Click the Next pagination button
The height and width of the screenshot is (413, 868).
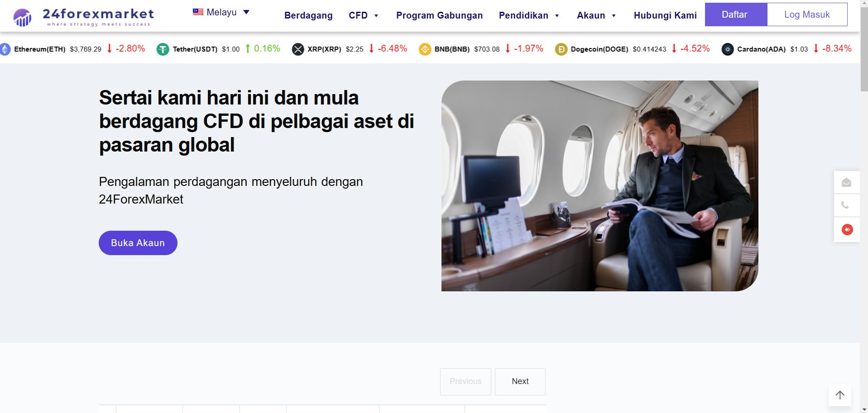tap(520, 381)
